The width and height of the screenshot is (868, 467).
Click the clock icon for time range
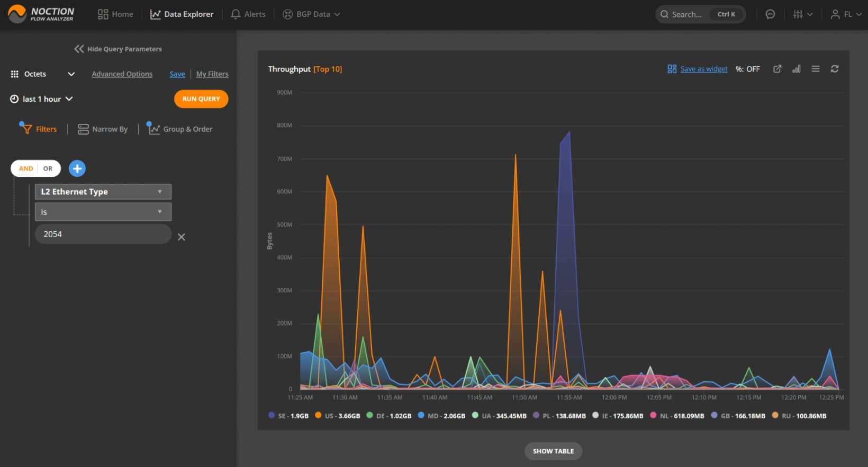coord(14,99)
